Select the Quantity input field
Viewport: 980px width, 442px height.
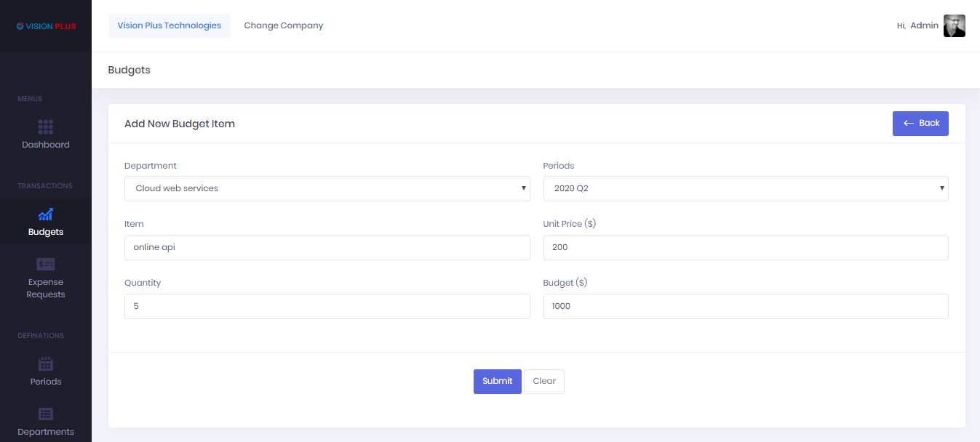(327, 306)
